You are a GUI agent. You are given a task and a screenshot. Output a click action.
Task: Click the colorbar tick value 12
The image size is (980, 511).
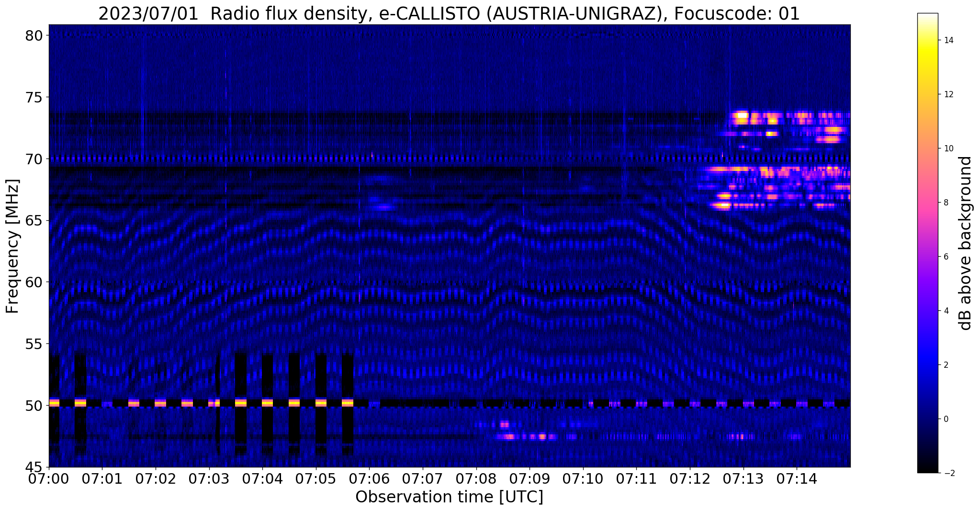pos(948,94)
